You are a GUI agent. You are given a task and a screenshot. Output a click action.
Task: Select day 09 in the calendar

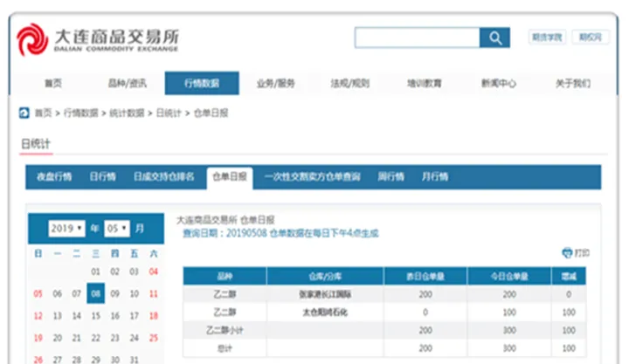[115, 294]
